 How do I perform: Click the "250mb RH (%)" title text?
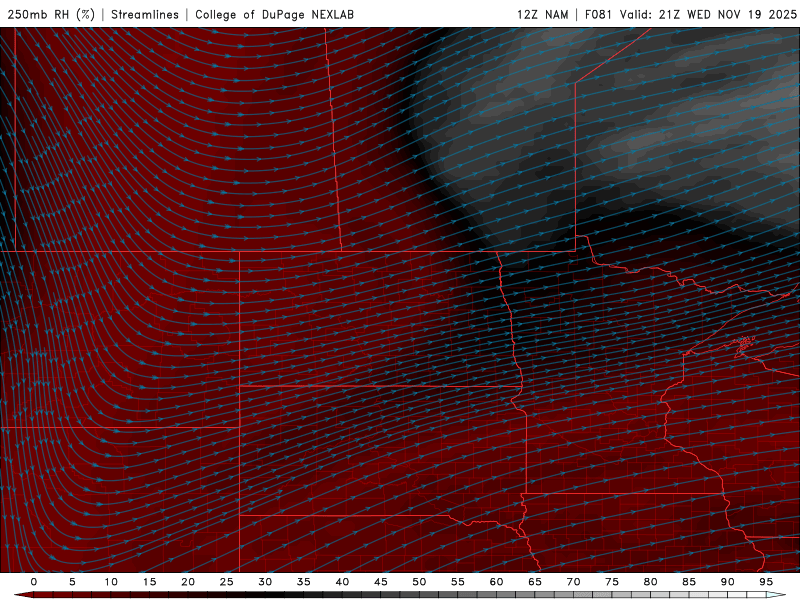tap(51, 14)
